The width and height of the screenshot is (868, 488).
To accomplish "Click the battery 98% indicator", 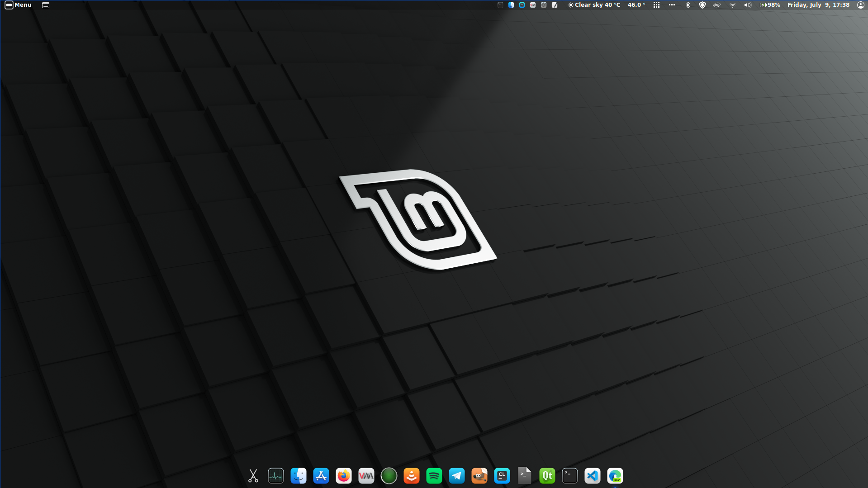I will pyautogui.click(x=770, y=5).
